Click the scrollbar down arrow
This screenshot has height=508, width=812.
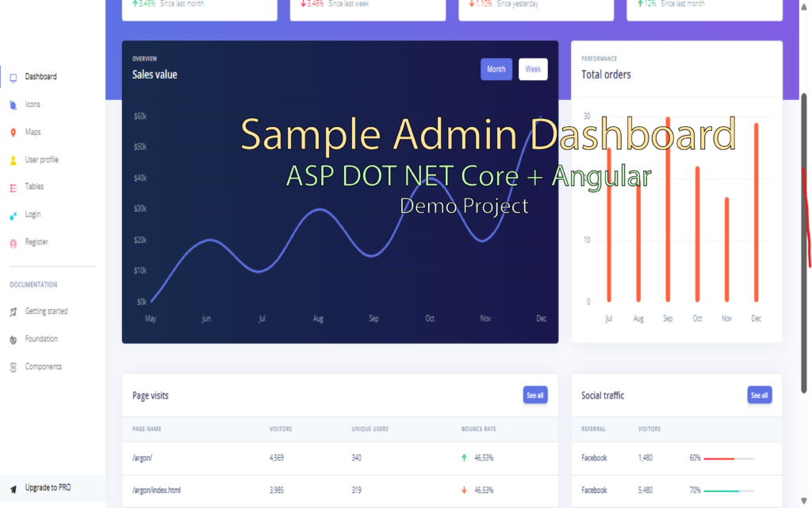(804, 501)
